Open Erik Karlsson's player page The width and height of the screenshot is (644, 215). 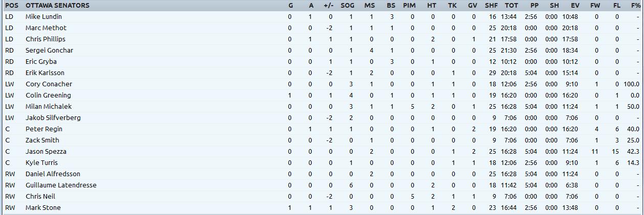(45, 73)
